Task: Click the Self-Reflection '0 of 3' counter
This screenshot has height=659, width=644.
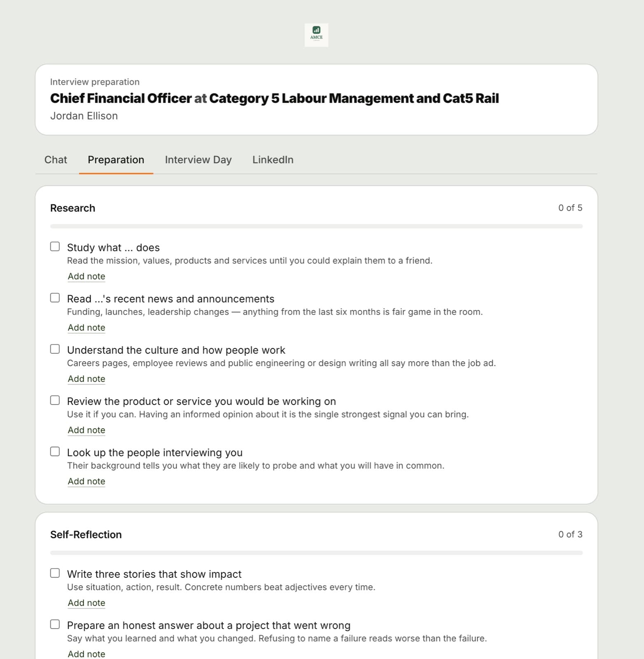Action: click(x=570, y=535)
